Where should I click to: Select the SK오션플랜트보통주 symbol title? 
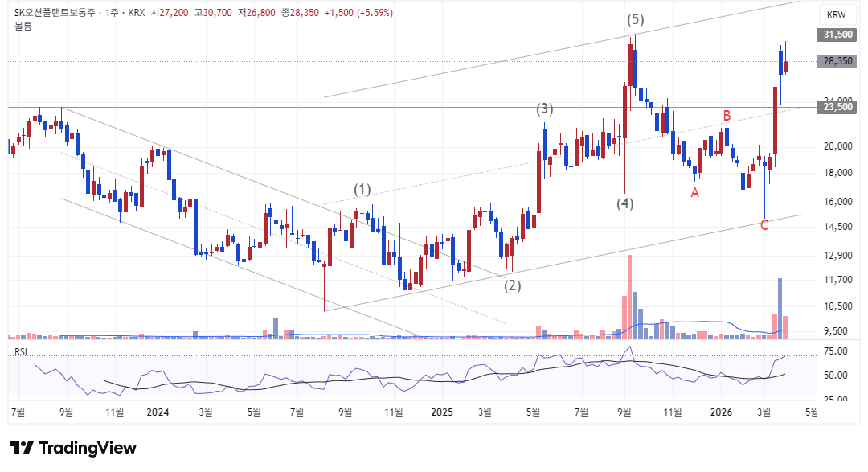point(53,12)
